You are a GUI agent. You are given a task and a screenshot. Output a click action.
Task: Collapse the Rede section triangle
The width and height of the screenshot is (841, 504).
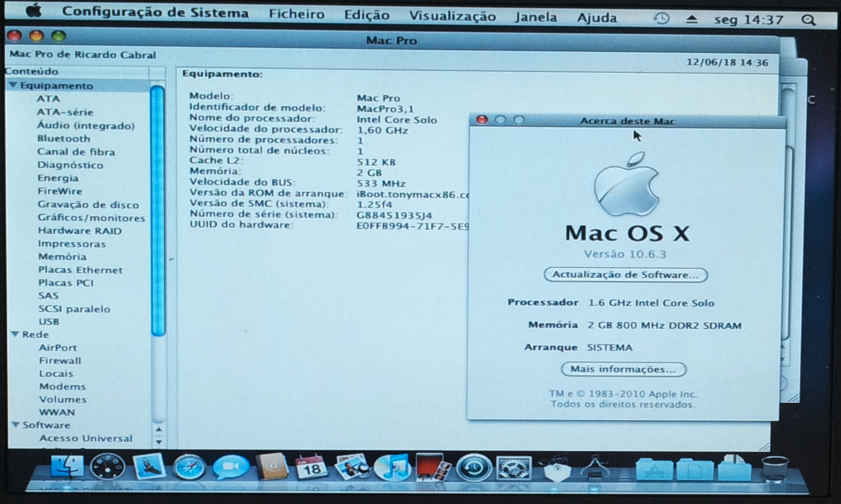click(x=15, y=334)
